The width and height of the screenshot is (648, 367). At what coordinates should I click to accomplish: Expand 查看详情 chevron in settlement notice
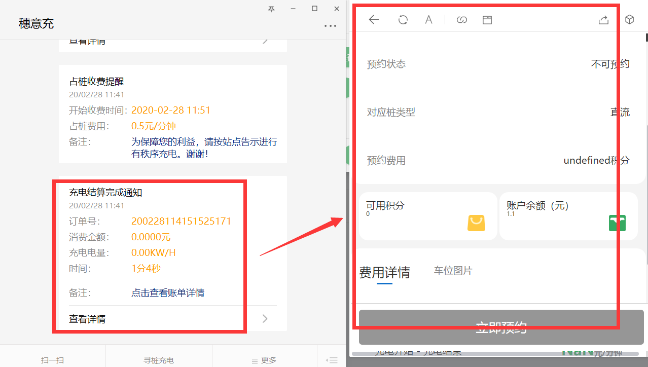coord(265,319)
